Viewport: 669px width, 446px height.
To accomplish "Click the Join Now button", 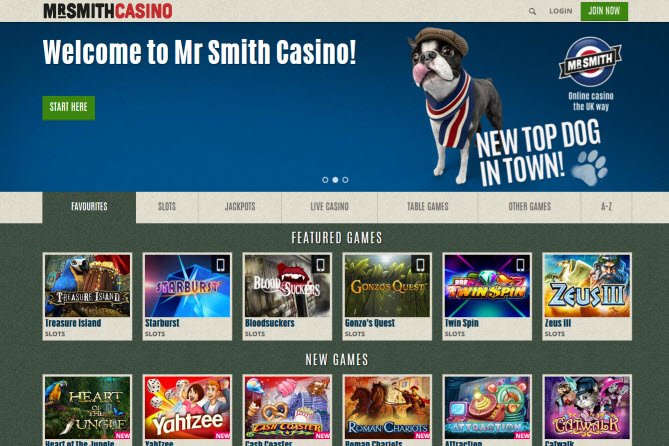I will pos(604,11).
